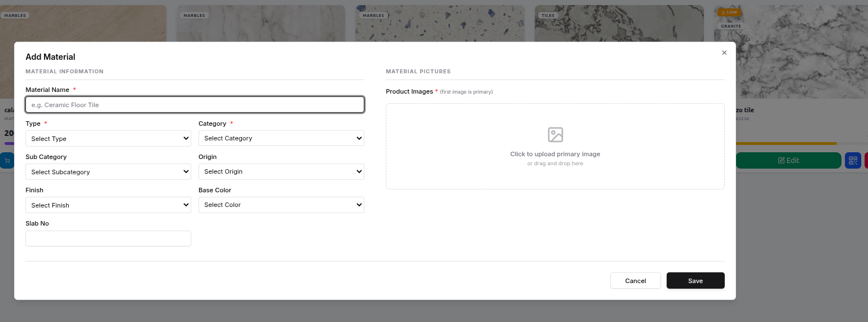Open QR code icon beside the Edit button
Viewport: 868px width, 322px height.
(x=852, y=160)
